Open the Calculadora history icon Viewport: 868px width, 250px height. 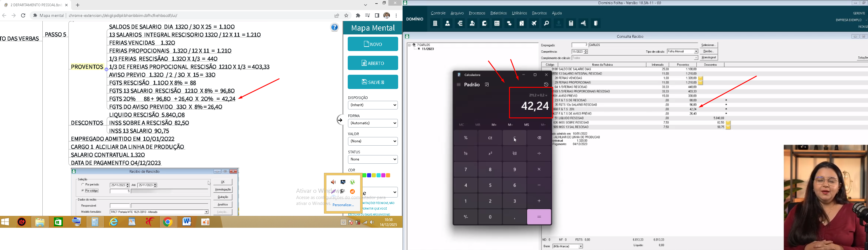tap(546, 85)
